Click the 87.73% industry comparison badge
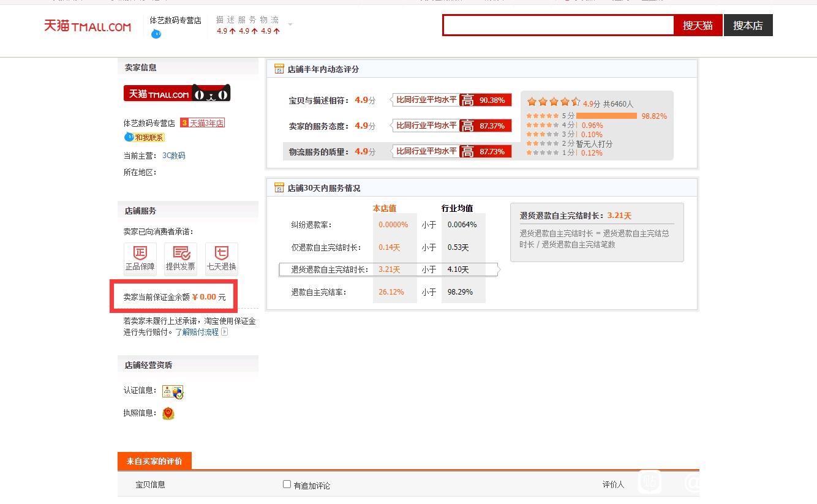817x504 pixels. pos(452,151)
